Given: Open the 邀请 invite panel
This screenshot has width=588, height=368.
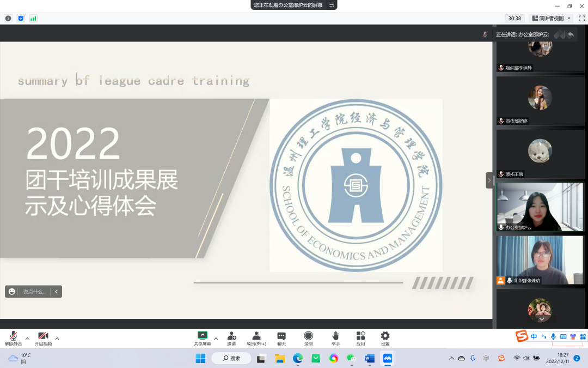Looking at the screenshot, I should click(x=232, y=339).
